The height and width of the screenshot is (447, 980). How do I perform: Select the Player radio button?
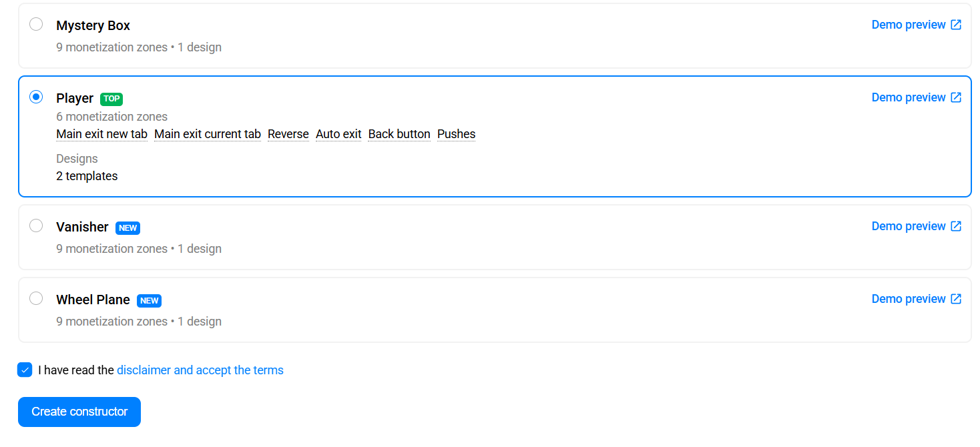[36, 97]
